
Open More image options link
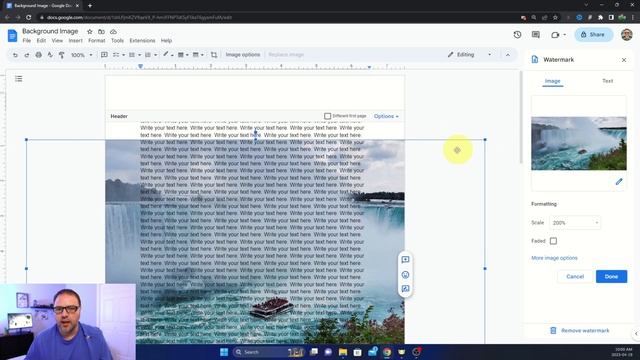click(554, 258)
